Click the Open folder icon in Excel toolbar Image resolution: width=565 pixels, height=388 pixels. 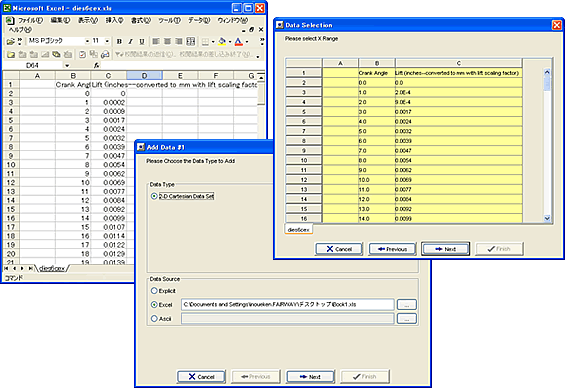(10, 42)
